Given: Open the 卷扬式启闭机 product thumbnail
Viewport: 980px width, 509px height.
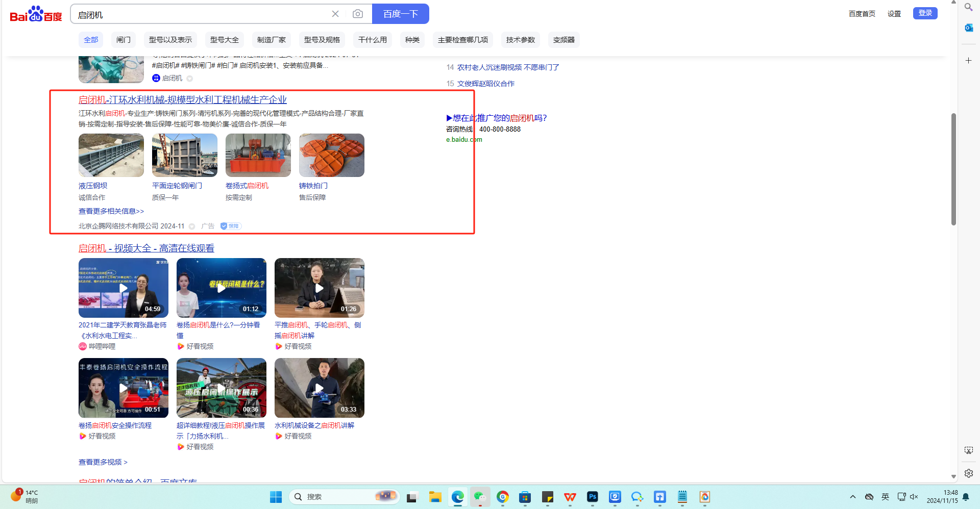Looking at the screenshot, I should (258, 155).
